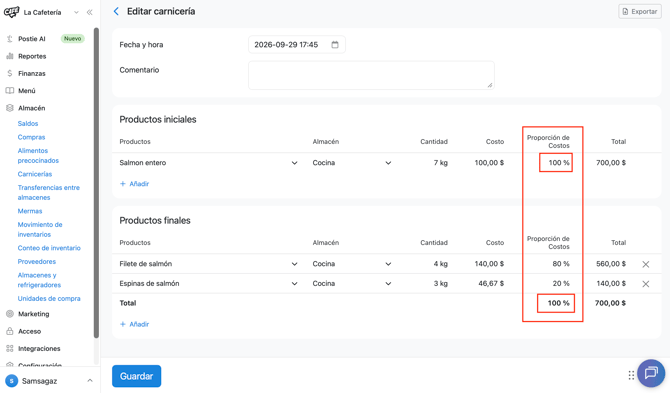Screen dimensions: 670x393
Task: Go to Conteo de inventario
Action: point(49,248)
